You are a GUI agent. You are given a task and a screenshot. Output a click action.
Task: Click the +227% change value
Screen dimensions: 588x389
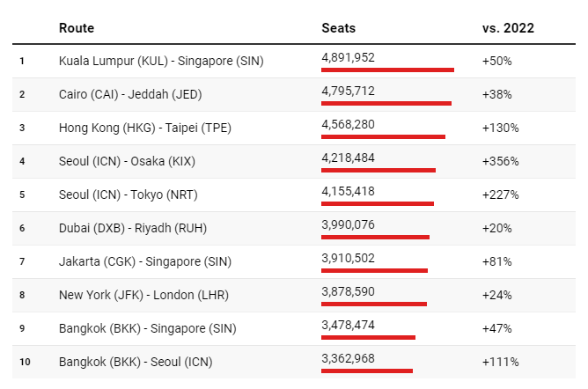click(x=501, y=194)
